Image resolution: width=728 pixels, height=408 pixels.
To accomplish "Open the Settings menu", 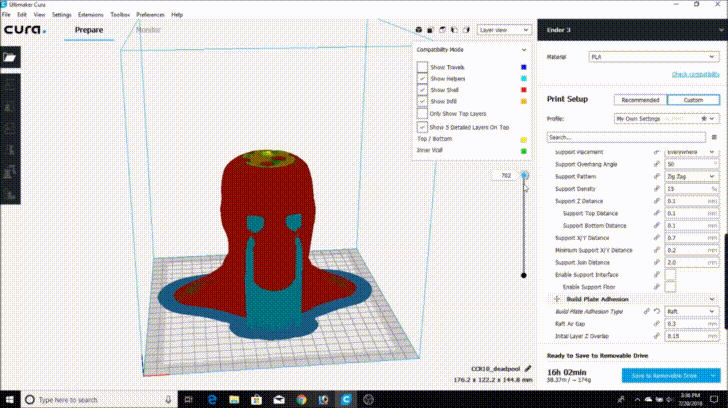I will [x=61, y=15].
